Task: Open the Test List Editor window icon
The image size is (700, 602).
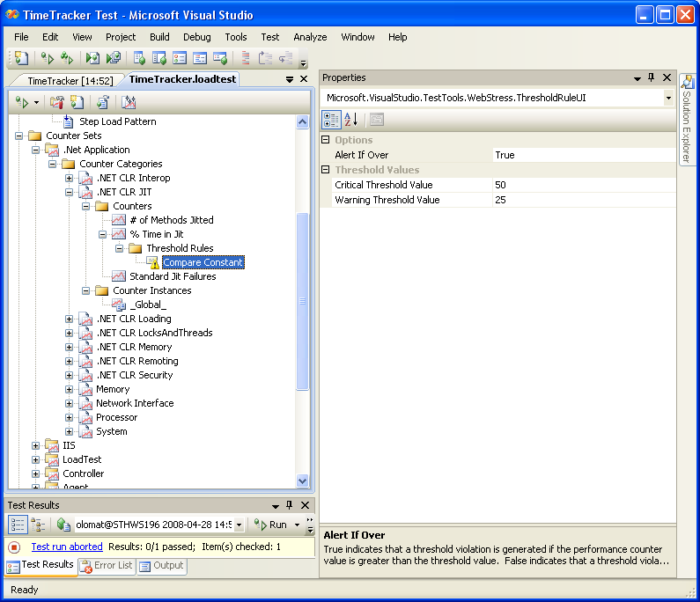Action: click(139, 58)
